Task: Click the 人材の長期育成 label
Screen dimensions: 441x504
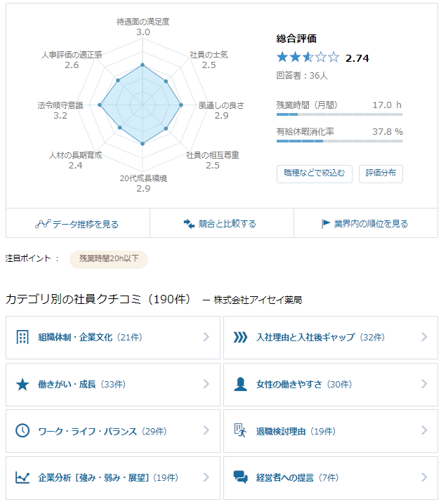Action: tap(75, 155)
